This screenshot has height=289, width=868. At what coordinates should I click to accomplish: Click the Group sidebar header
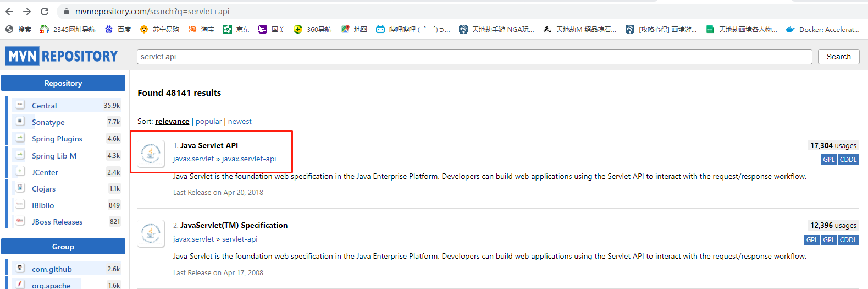coord(63,247)
